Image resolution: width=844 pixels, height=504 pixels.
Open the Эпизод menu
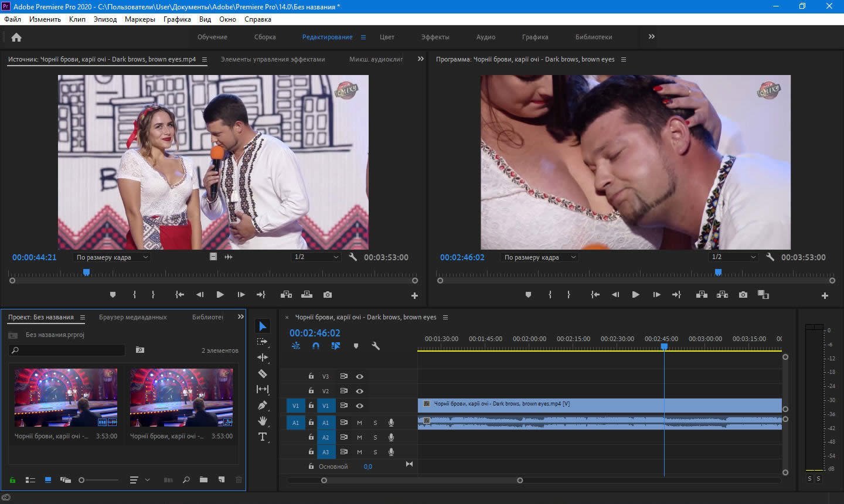[105, 19]
